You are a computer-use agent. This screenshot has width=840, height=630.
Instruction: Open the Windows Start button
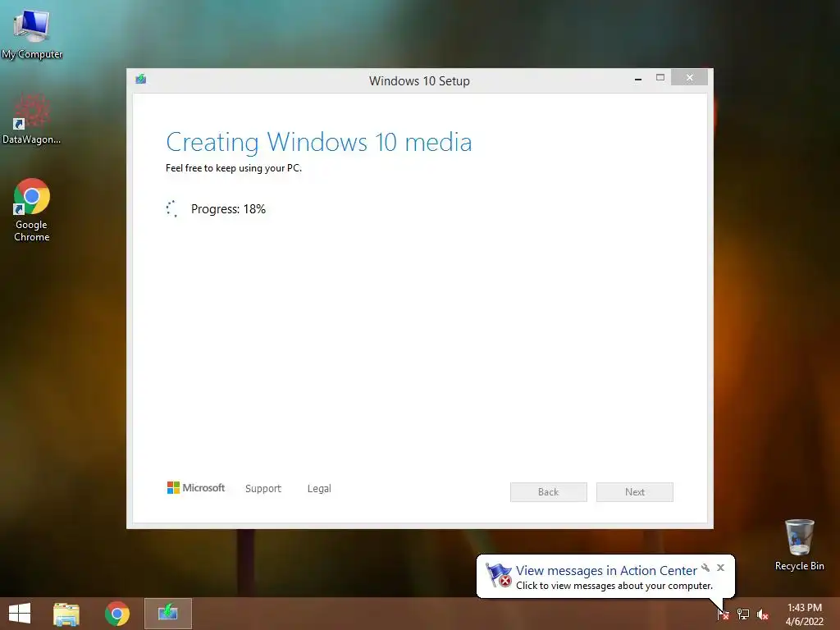coord(20,614)
